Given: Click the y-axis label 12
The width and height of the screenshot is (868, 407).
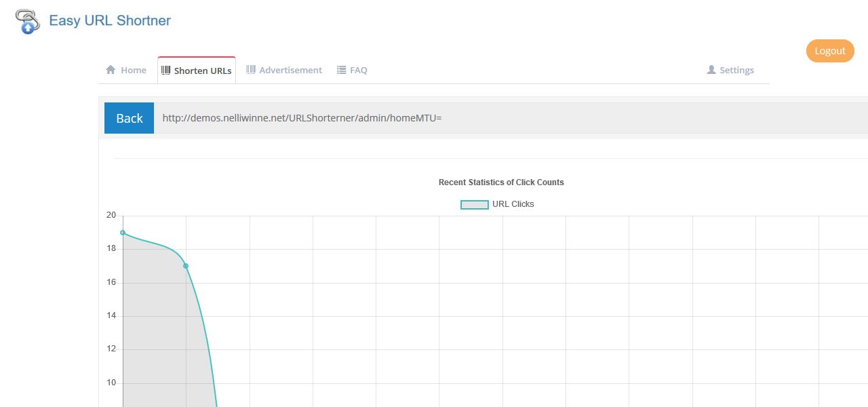Looking at the screenshot, I should point(111,349).
